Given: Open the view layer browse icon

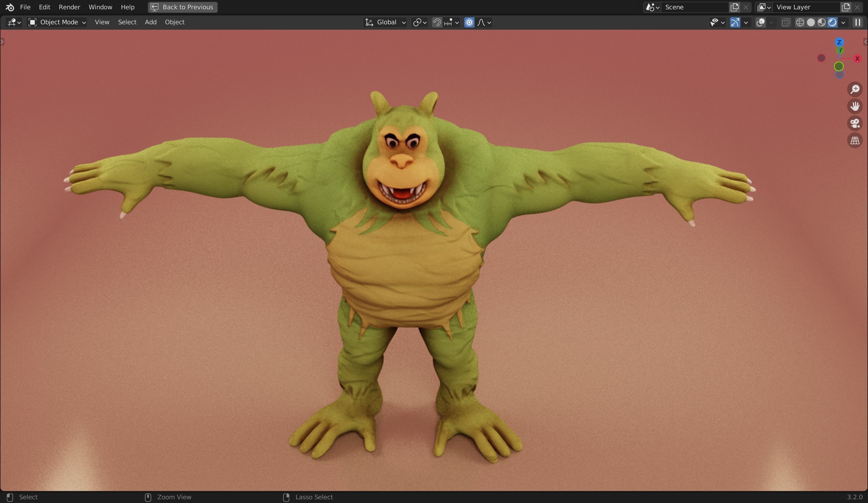Looking at the screenshot, I should (x=764, y=7).
